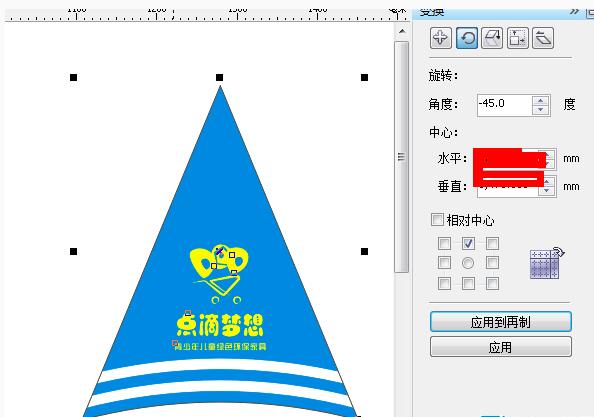594x417 pixels.
Task: Select the small green slogan text line
Action: click(x=220, y=346)
